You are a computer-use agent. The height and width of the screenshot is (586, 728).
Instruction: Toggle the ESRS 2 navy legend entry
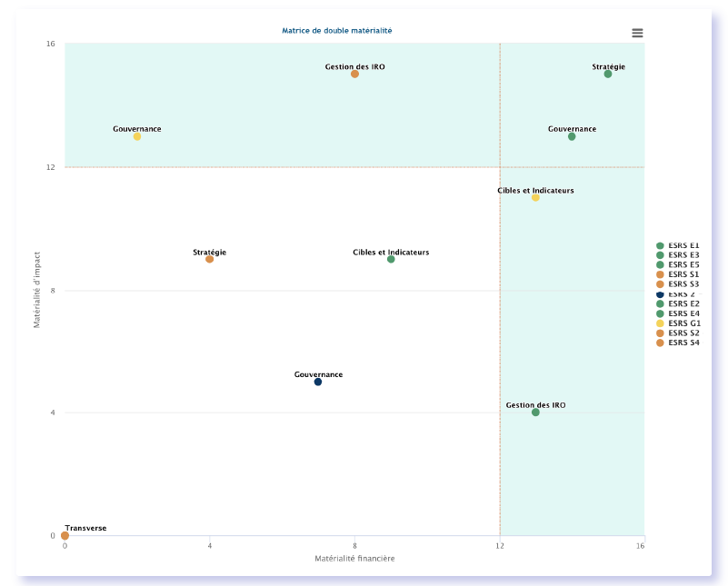click(677, 294)
